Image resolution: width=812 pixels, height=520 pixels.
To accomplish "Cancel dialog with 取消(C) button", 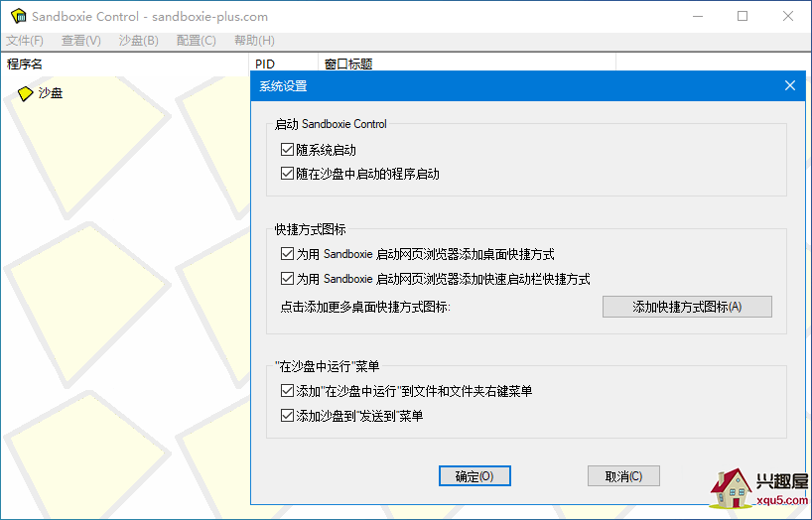I will point(623,476).
